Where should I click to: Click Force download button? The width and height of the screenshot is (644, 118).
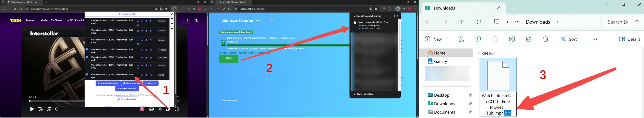[127, 100]
